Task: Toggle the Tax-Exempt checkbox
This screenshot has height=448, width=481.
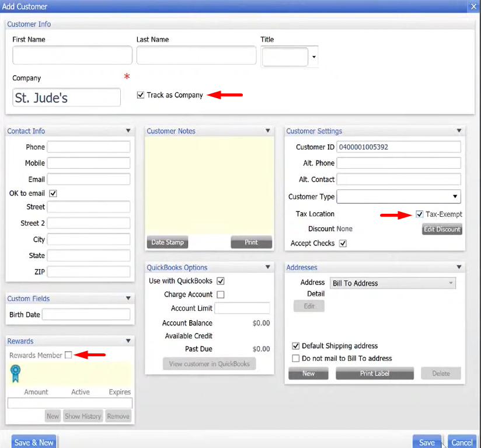Action: coord(419,214)
